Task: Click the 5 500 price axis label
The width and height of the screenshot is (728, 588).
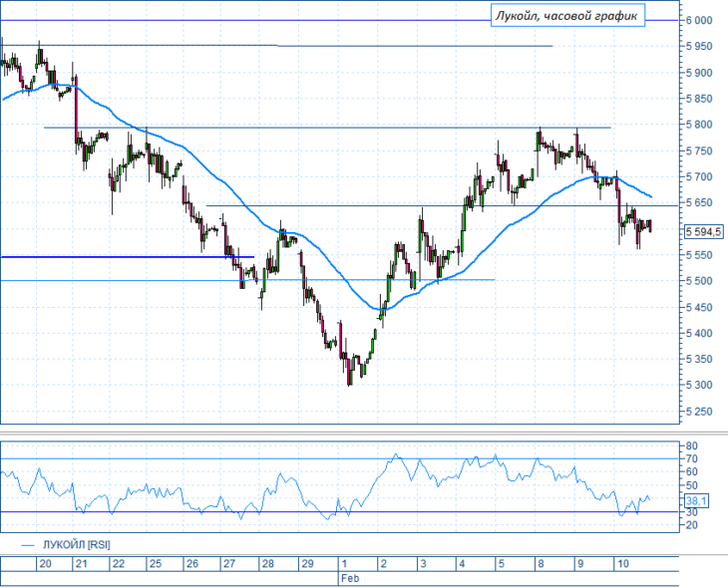Action: (699, 281)
